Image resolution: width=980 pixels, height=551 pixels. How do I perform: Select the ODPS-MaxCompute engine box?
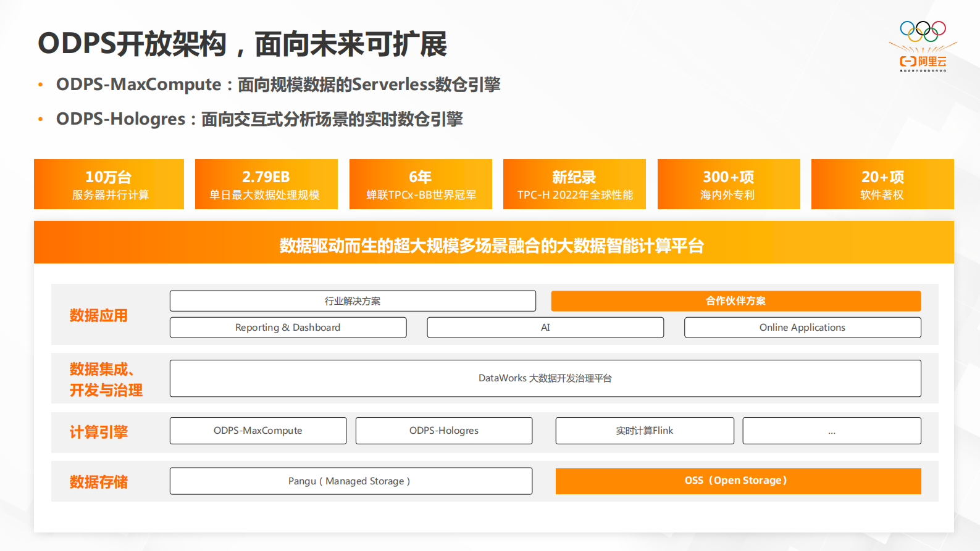coord(258,431)
